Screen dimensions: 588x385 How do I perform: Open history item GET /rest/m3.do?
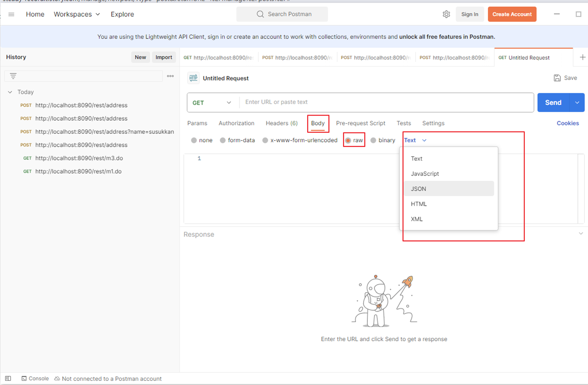73,158
